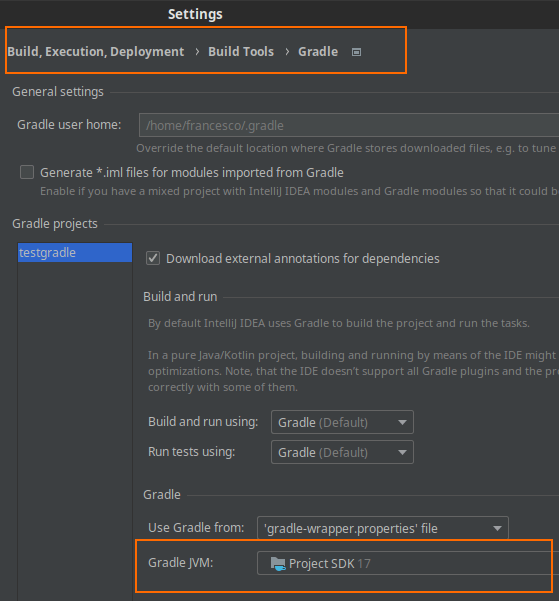This screenshot has height=601, width=559.
Task: Click the Build Tools breadcrumb
Action: coord(241,52)
